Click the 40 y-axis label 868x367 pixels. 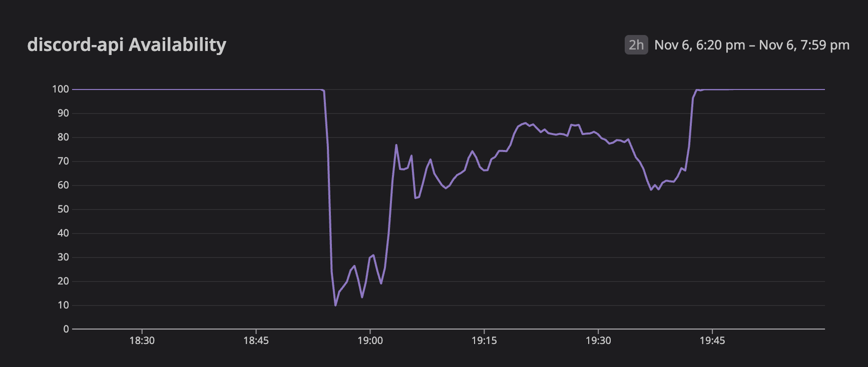(x=63, y=233)
